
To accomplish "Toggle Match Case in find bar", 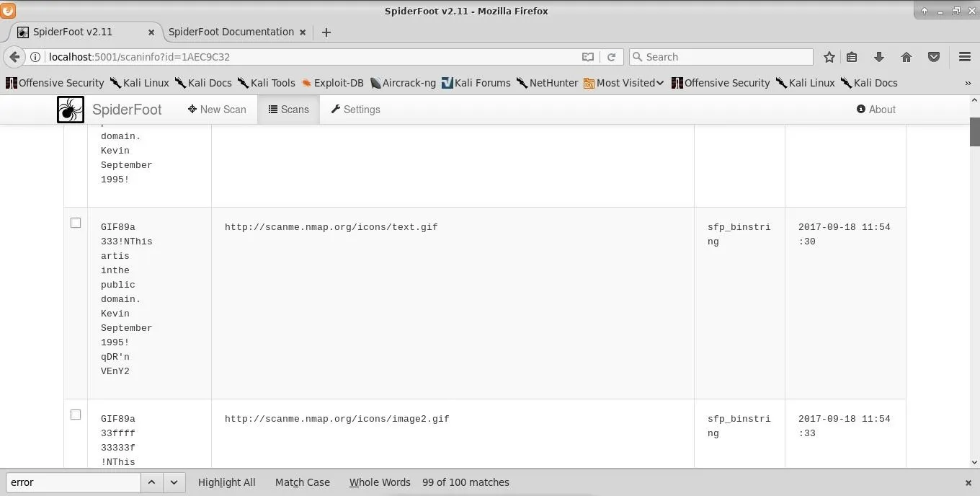I will click(303, 482).
